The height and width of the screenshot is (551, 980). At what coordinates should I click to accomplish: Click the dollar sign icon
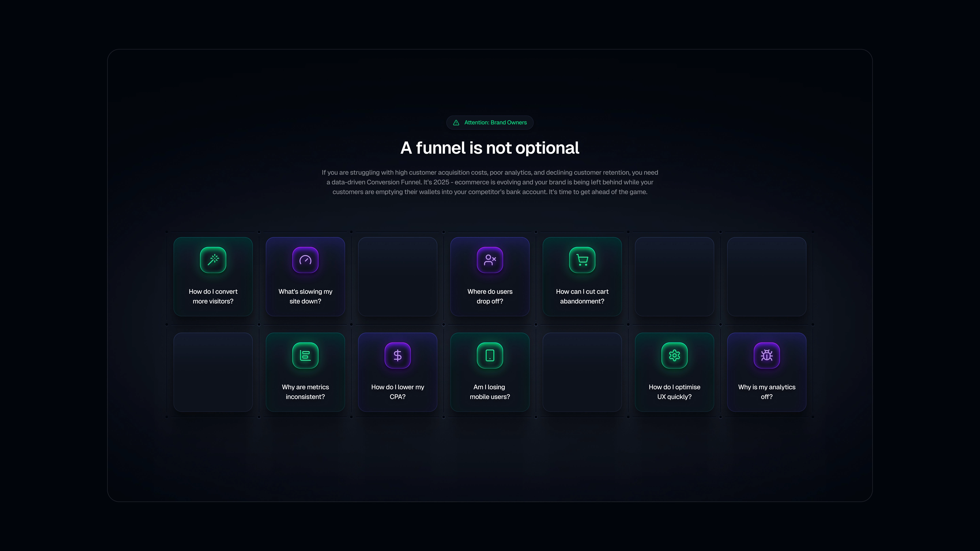398,356
